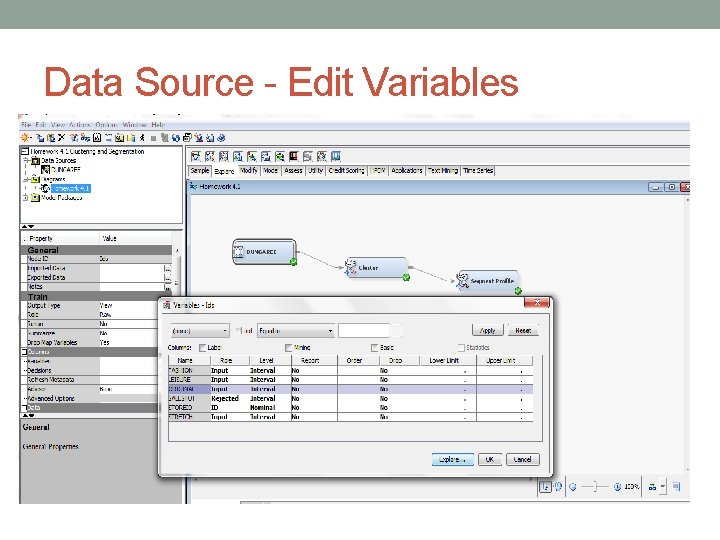Click the blue globe icon in main toolbar
This screenshot has width=720, height=540.
click(221, 138)
